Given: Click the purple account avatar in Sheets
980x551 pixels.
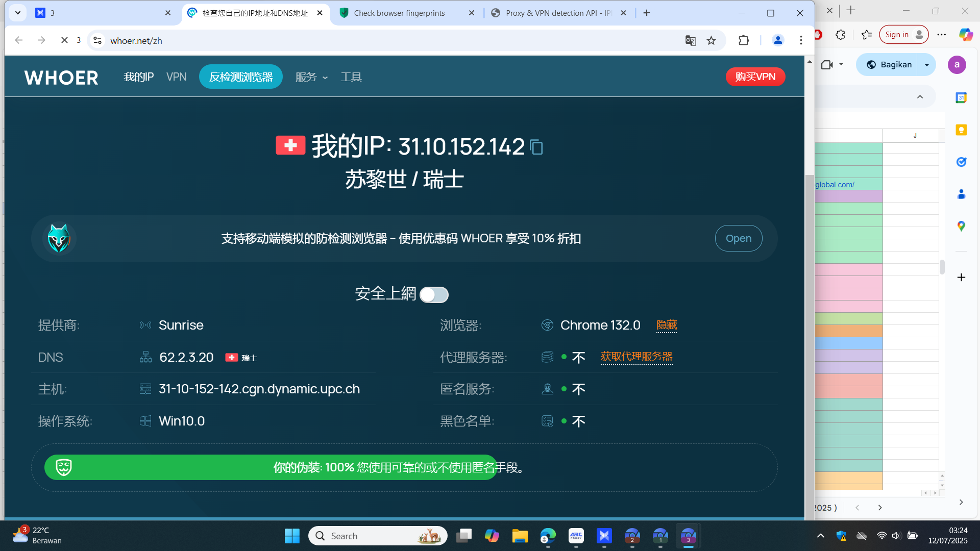Looking at the screenshot, I should coord(957,65).
